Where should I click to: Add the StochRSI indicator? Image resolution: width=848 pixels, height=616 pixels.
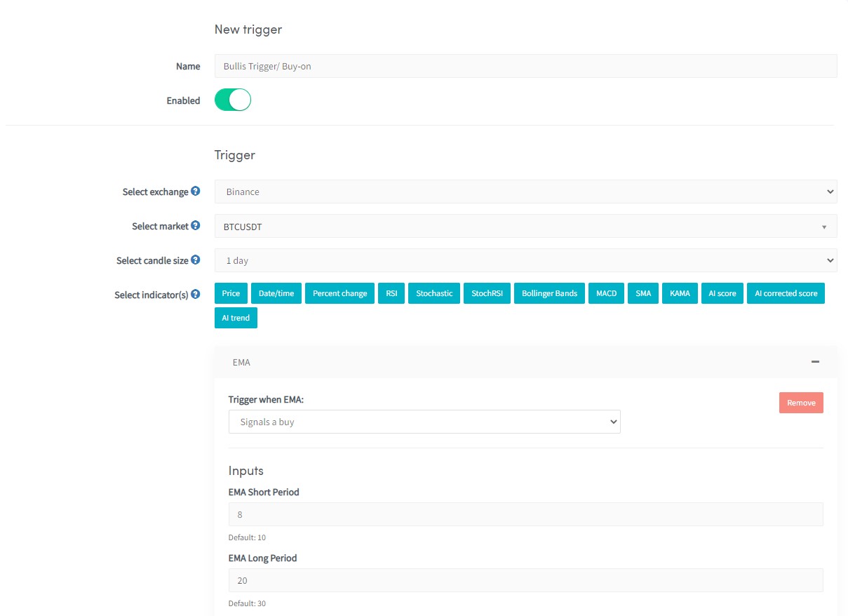click(487, 293)
